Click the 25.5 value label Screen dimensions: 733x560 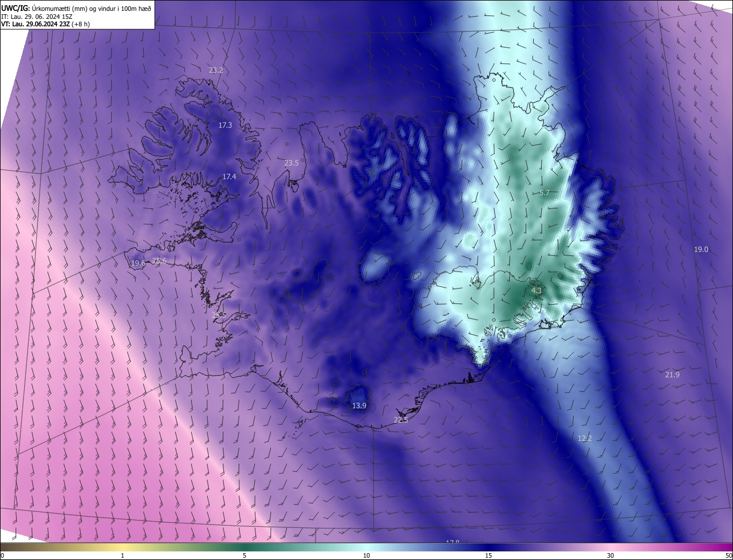point(219,316)
